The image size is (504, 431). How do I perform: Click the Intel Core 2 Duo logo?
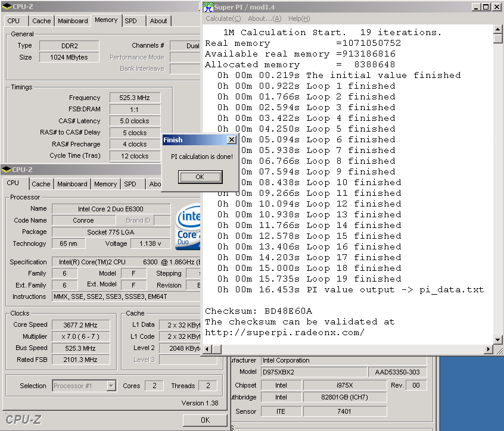click(x=189, y=227)
